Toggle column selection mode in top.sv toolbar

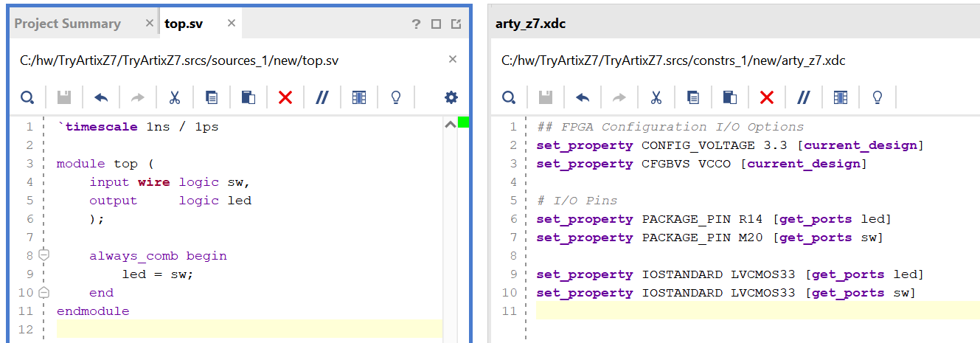(x=359, y=97)
